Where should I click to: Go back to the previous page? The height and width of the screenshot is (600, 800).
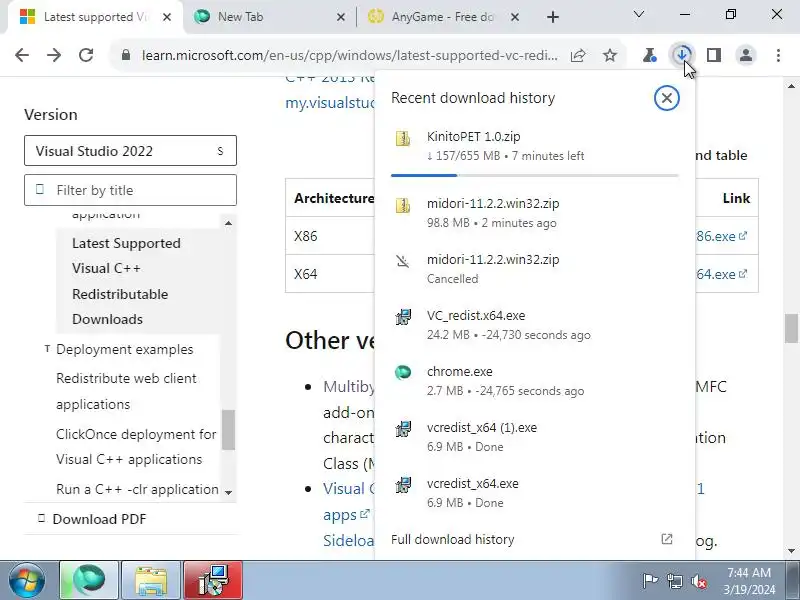(x=22, y=55)
